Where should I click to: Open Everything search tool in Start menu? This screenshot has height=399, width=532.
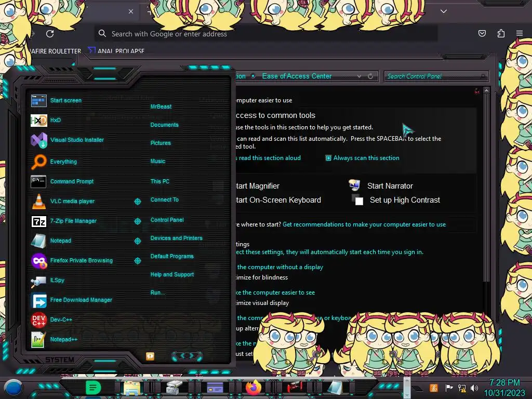click(54, 162)
